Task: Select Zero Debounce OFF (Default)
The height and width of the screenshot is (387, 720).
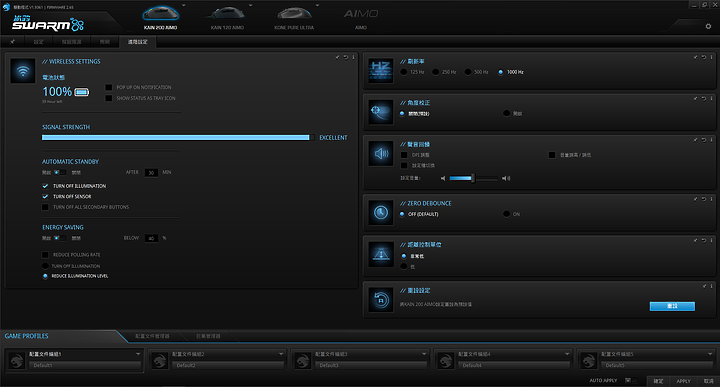Action: point(402,214)
